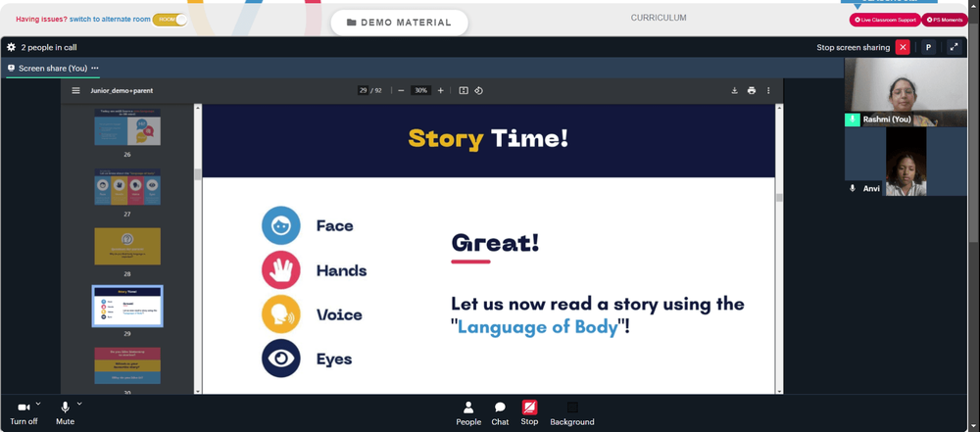Viewport: 980px width, 432px height.
Task: Toggle the ROOM alternate room switch
Action: (x=170, y=20)
